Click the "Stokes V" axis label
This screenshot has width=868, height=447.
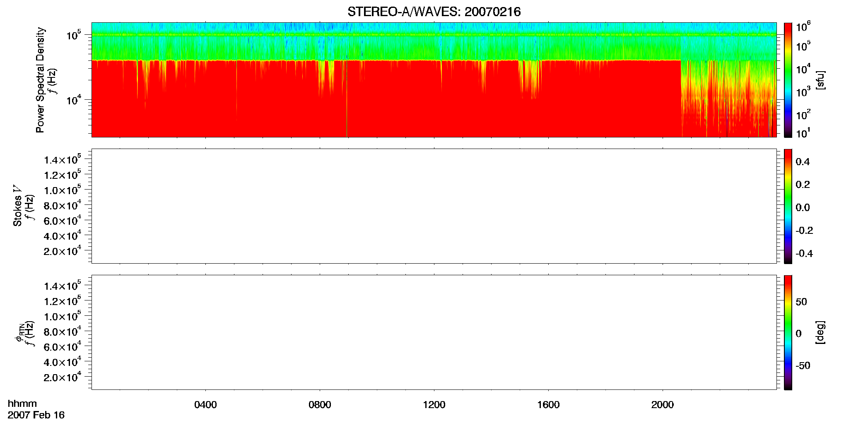(18, 205)
